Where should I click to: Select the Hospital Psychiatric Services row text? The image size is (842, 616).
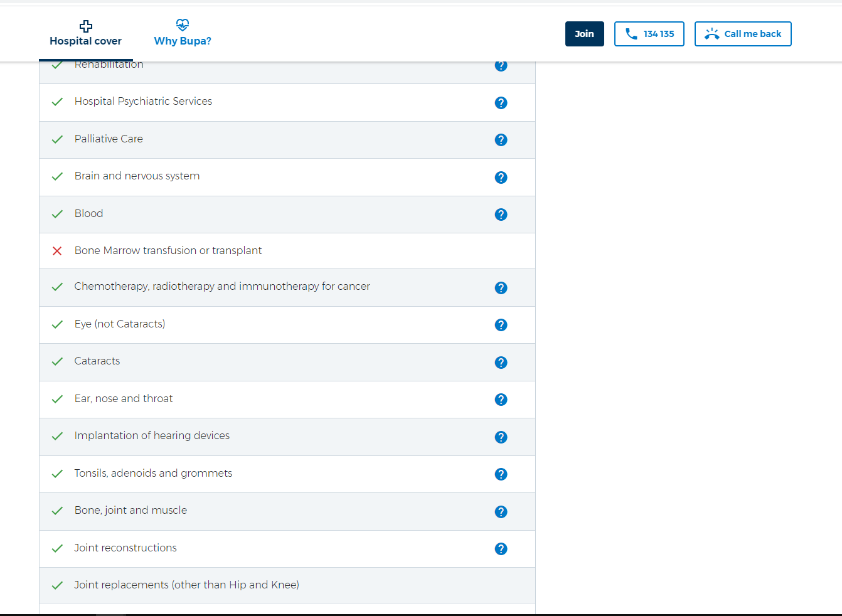[x=143, y=101]
